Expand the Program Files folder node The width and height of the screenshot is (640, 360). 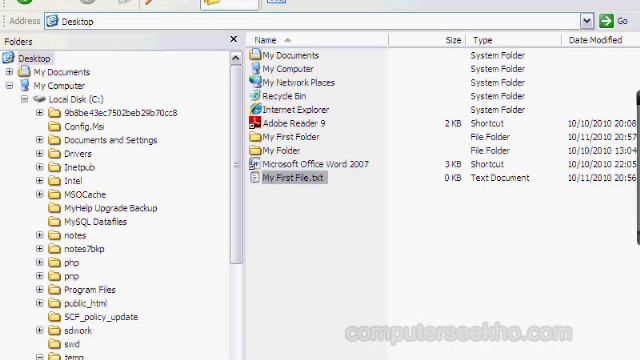click(40, 289)
